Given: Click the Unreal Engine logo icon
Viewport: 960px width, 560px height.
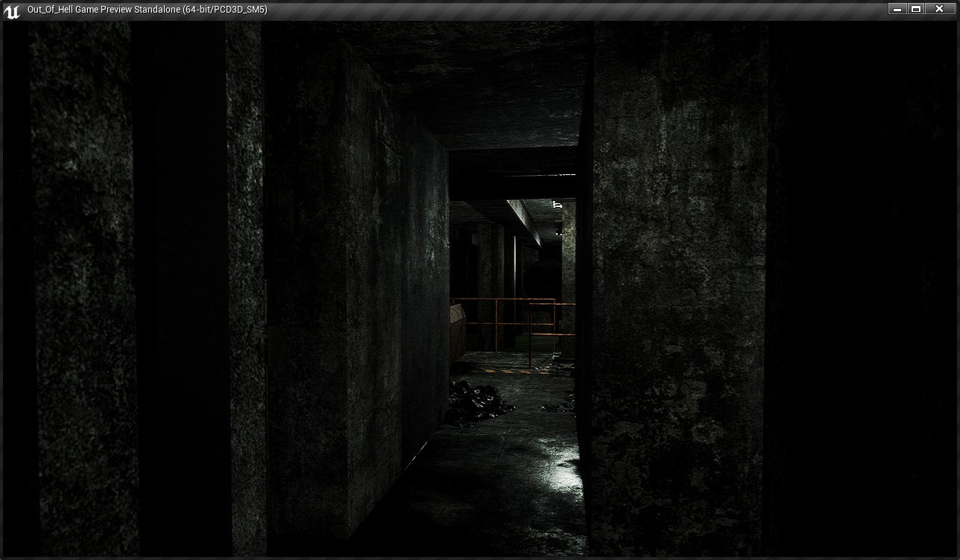Looking at the screenshot, I should pos(11,10).
